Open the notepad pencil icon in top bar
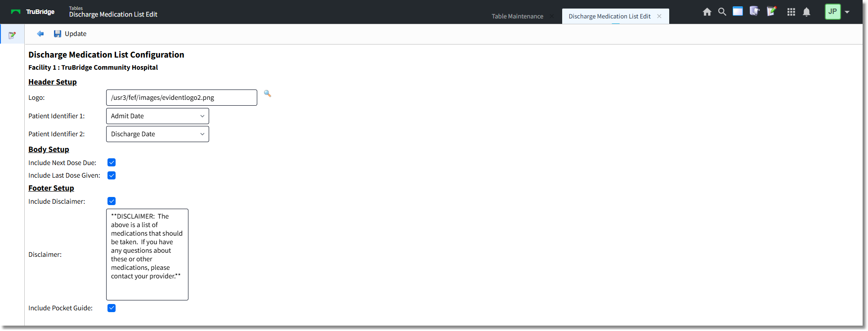The height and width of the screenshot is (331, 868). coord(772,11)
